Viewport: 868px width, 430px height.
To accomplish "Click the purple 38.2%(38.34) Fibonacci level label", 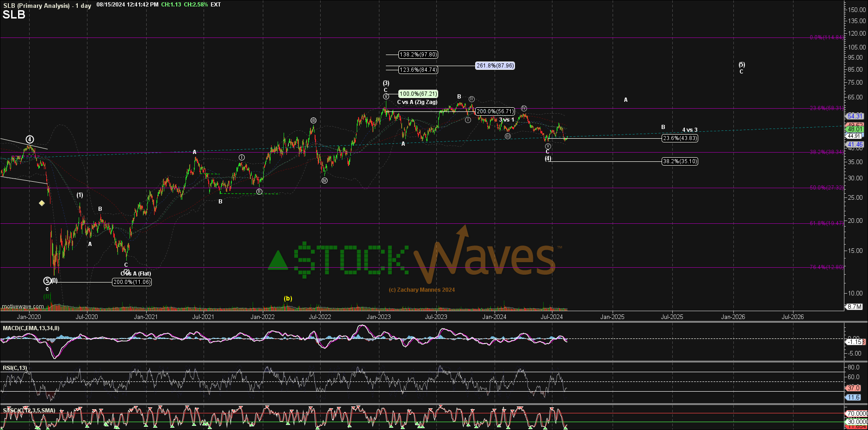I will 826,152.
